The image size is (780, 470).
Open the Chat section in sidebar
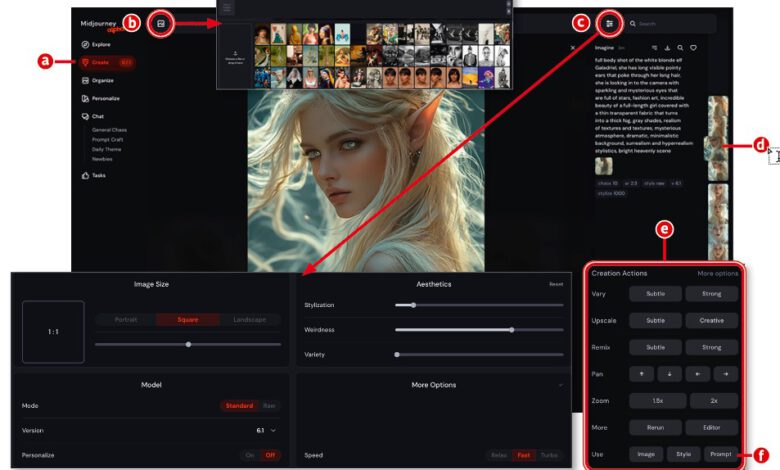93,116
